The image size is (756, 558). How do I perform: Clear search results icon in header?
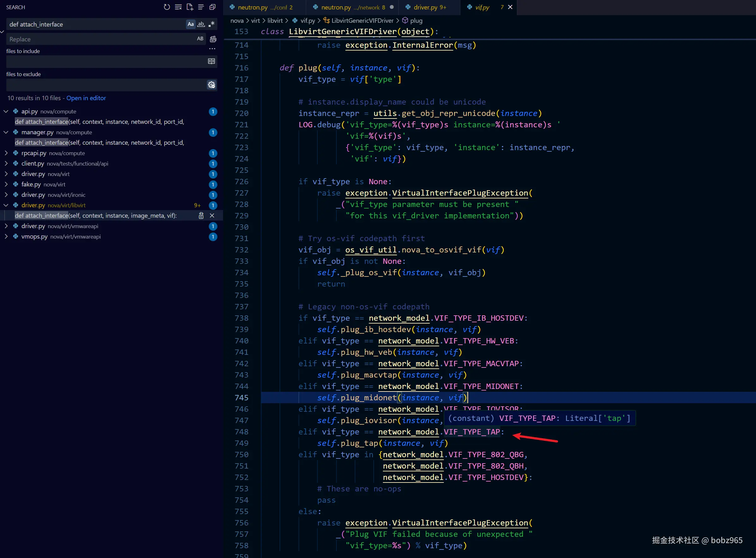(x=178, y=7)
